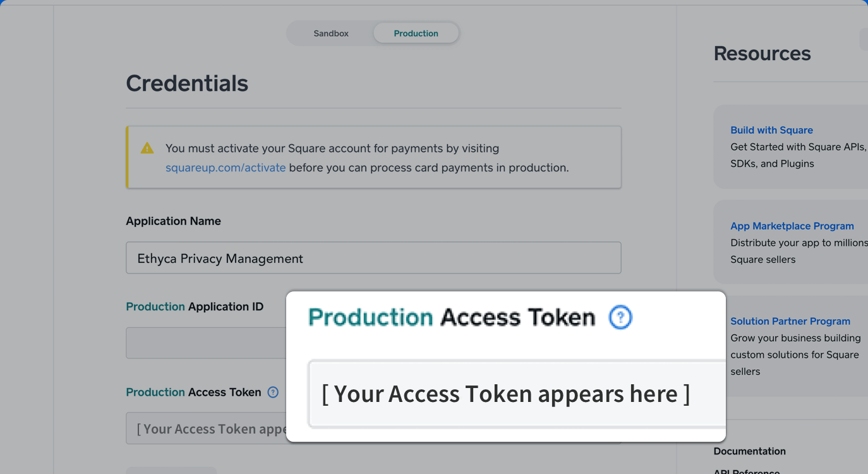Click the Application Name input field

[373, 258]
